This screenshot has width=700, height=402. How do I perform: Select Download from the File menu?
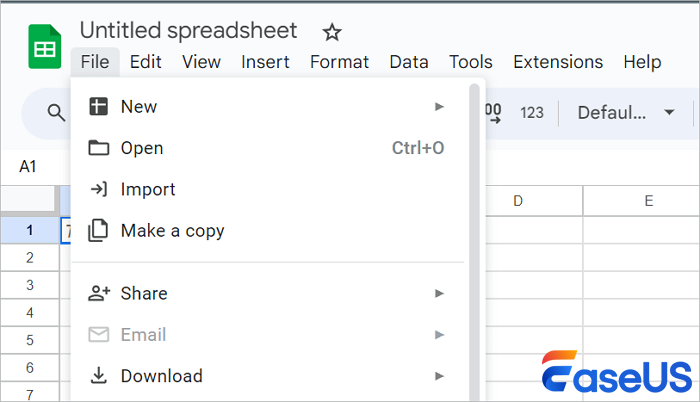(x=268, y=376)
